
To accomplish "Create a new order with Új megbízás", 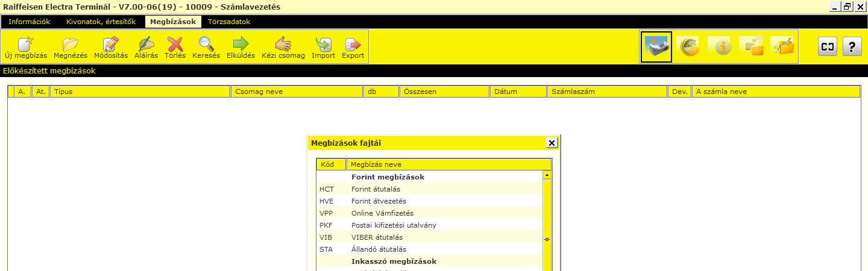I will click(25, 48).
